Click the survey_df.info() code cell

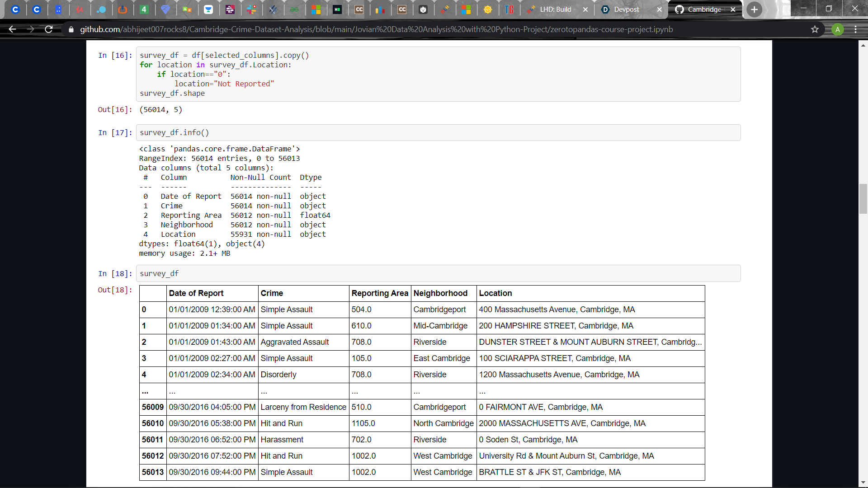(438, 133)
